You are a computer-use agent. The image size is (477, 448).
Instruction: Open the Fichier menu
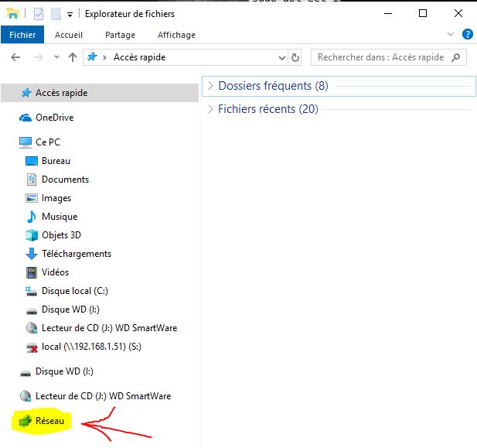[x=23, y=35]
